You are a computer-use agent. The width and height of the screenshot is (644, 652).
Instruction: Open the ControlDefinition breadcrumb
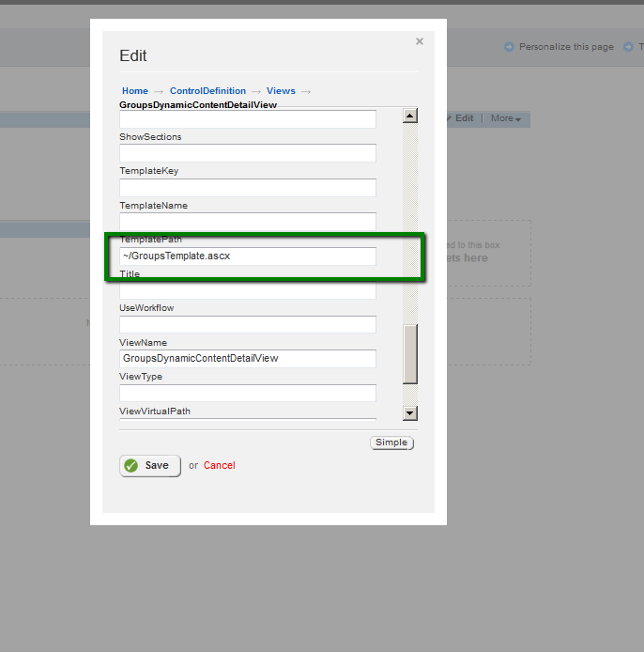click(207, 91)
